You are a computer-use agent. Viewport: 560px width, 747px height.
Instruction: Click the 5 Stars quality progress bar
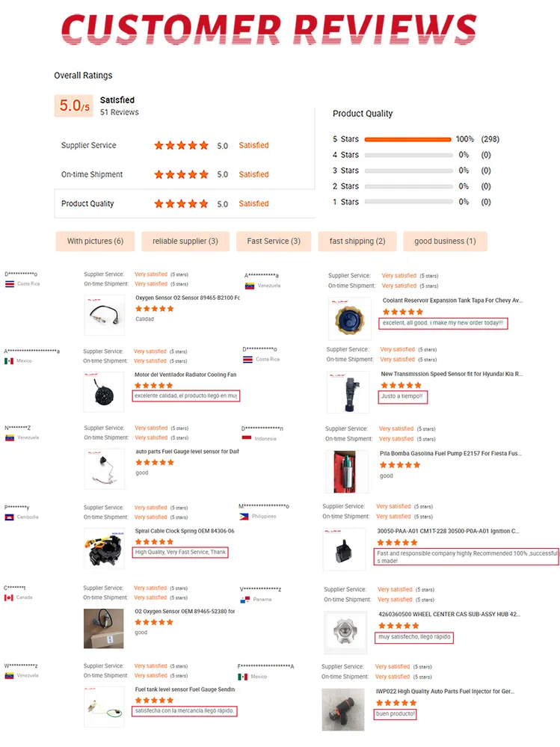pyautogui.click(x=408, y=139)
